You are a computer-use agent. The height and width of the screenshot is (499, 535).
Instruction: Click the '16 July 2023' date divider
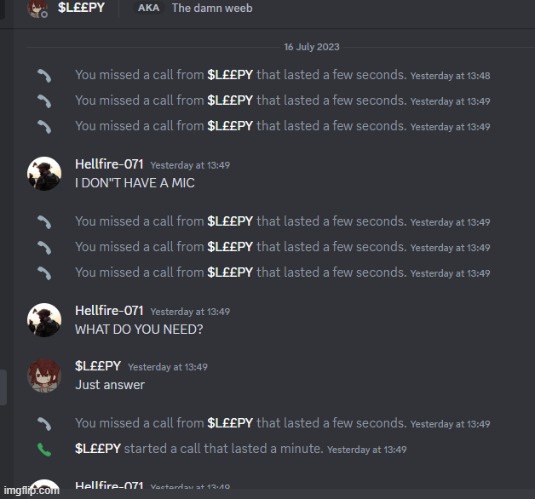(312, 47)
